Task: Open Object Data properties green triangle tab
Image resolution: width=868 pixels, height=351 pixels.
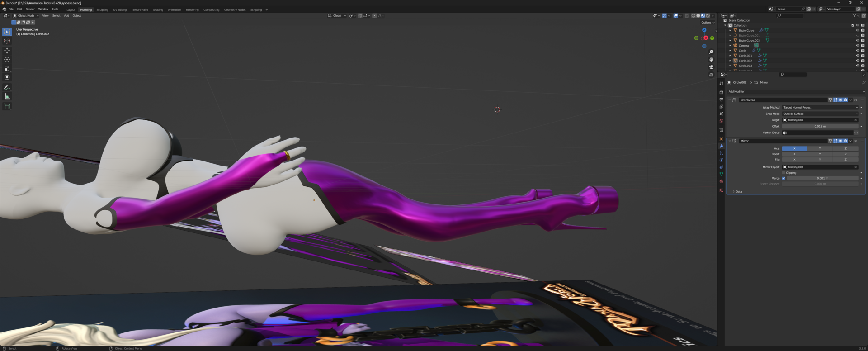Action: (x=721, y=174)
